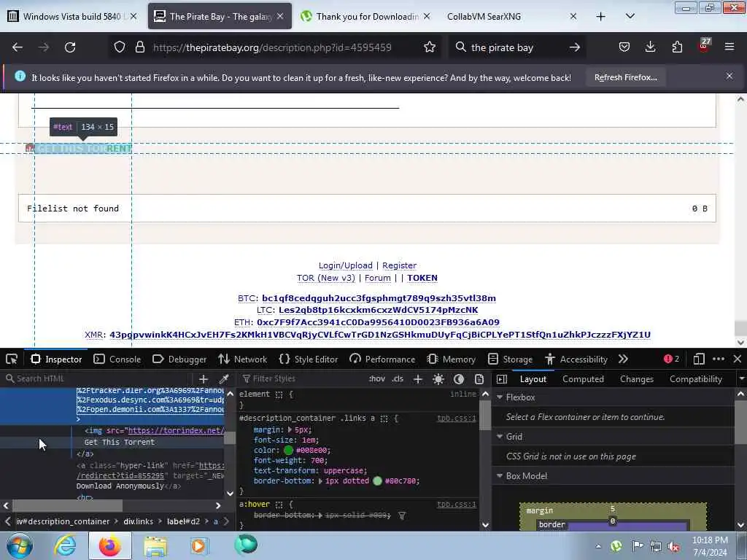Bookmark this page with star icon

tap(429, 47)
